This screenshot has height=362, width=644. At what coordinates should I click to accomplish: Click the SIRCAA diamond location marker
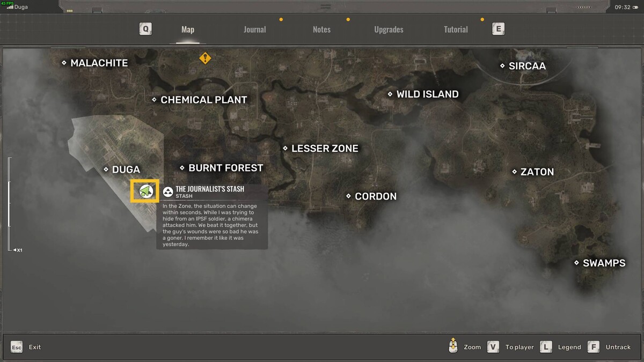(x=502, y=66)
